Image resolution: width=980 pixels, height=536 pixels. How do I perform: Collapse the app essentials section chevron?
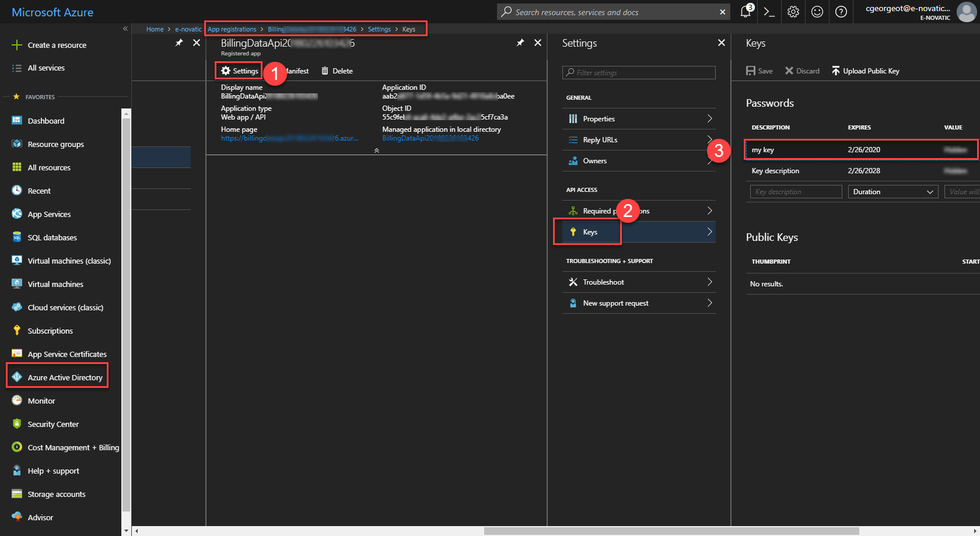pos(377,150)
